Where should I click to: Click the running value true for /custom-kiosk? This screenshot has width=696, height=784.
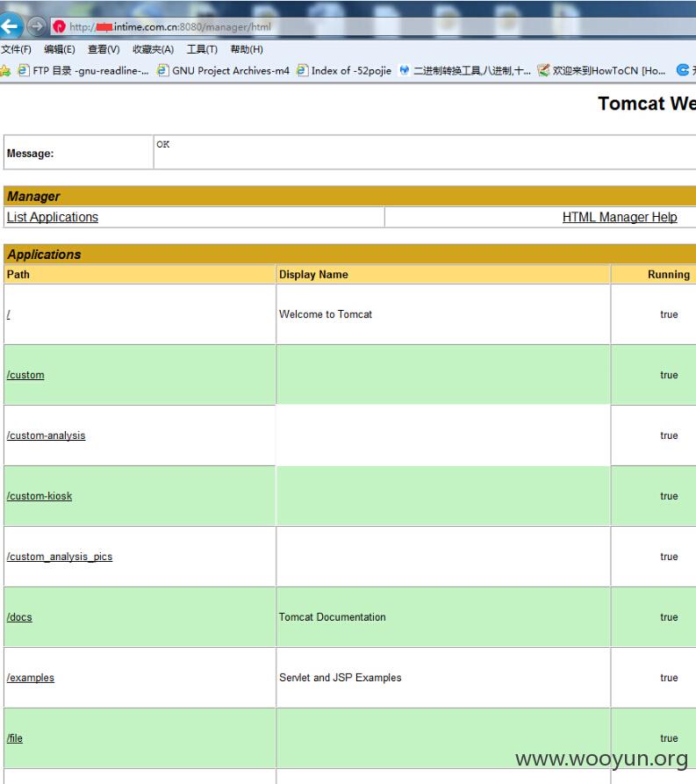coord(669,496)
